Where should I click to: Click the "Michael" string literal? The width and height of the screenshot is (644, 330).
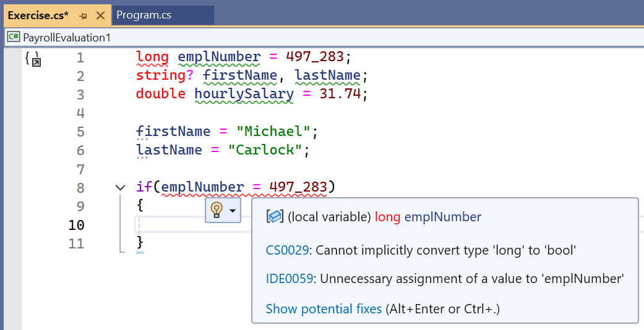(x=273, y=132)
